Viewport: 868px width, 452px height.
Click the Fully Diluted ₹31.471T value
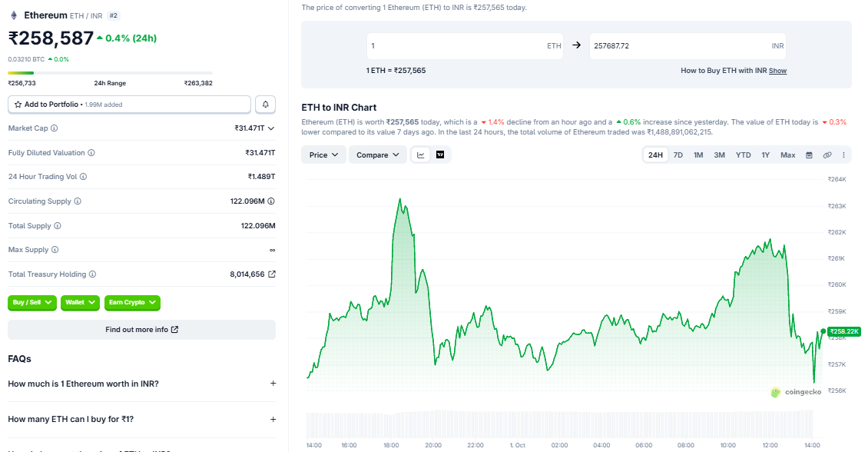tap(260, 152)
